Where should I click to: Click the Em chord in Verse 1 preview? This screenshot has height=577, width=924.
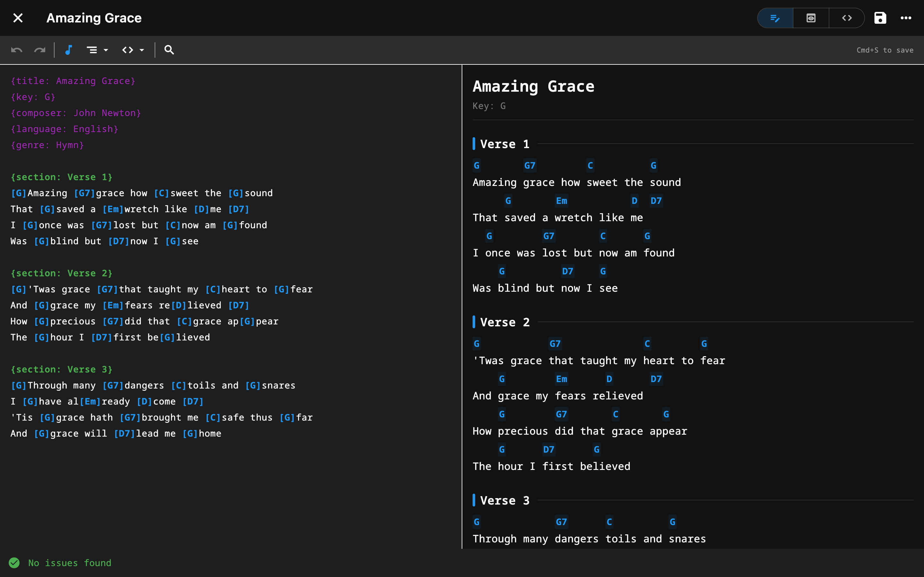point(561,201)
